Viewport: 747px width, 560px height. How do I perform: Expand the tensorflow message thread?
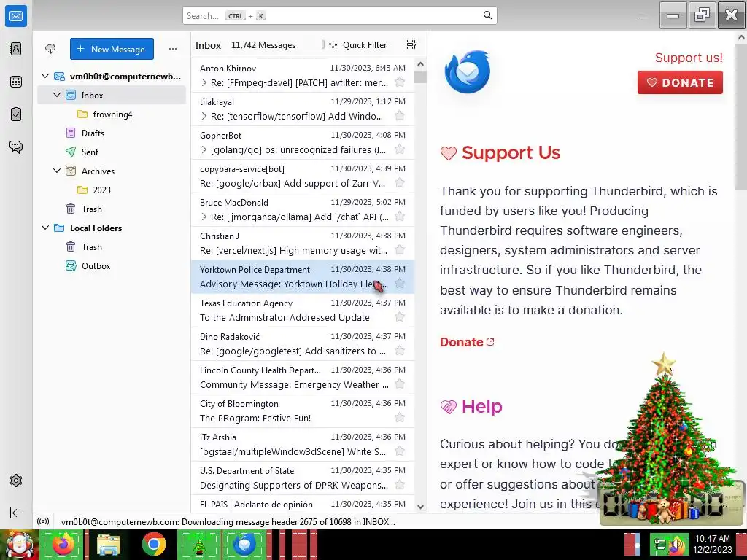pyautogui.click(x=204, y=116)
